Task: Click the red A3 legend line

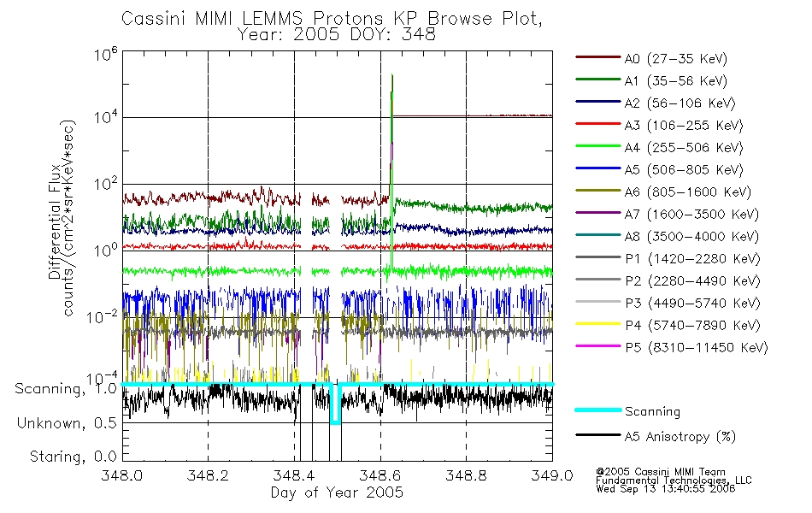Action: coord(597,124)
